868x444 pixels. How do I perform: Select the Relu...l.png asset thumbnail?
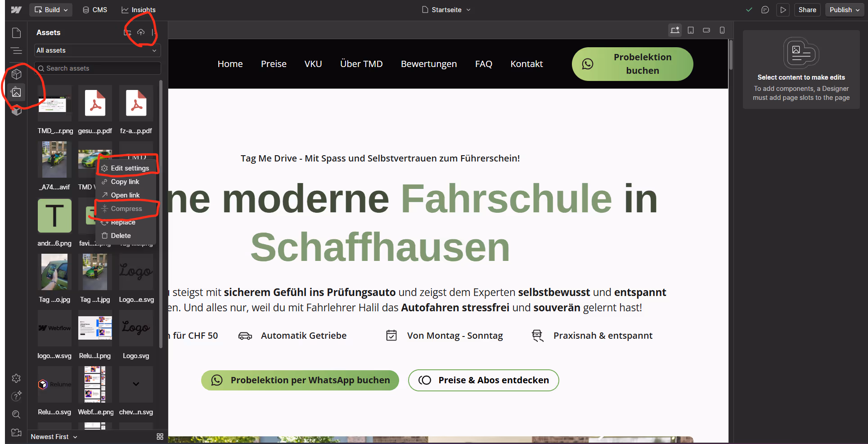95,328
